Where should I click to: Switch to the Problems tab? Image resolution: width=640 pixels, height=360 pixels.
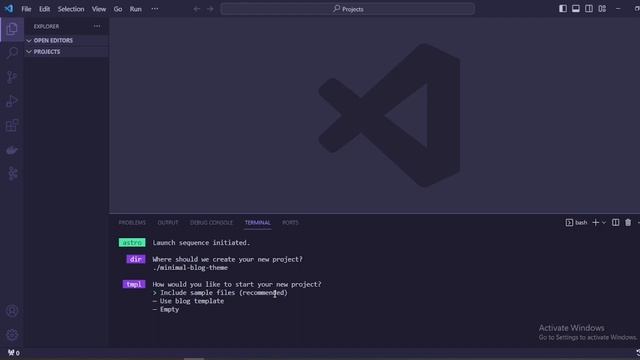(x=132, y=222)
